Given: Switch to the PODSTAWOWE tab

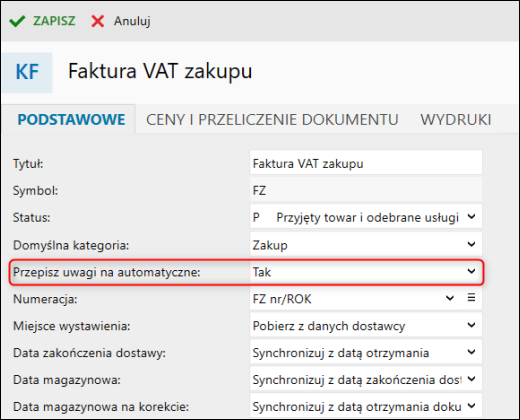Looking at the screenshot, I should coord(71,119).
